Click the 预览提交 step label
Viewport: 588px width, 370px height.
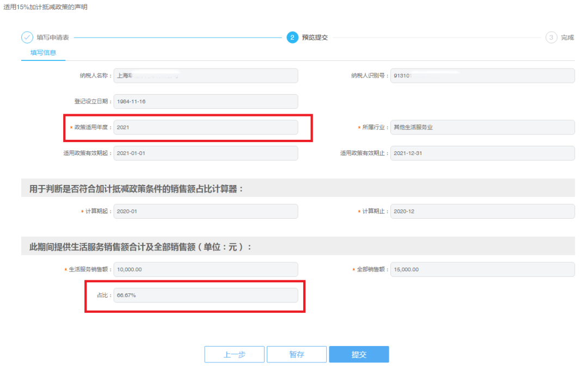tap(315, 38)
